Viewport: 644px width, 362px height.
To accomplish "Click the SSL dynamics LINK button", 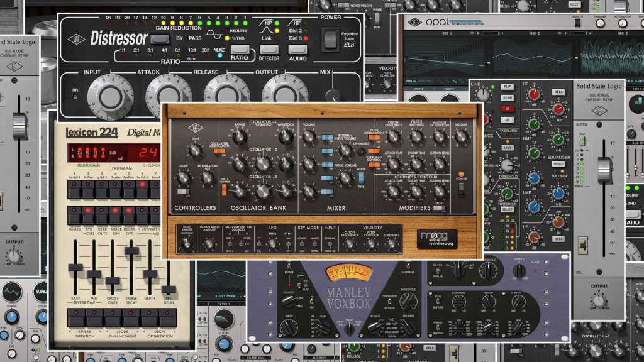I will [x=508, y=147].
